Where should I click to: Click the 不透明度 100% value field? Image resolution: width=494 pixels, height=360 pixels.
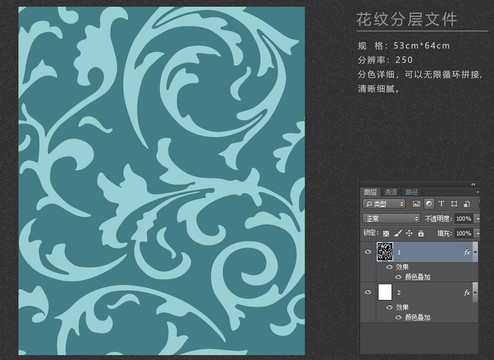click(x=464, y=219)
